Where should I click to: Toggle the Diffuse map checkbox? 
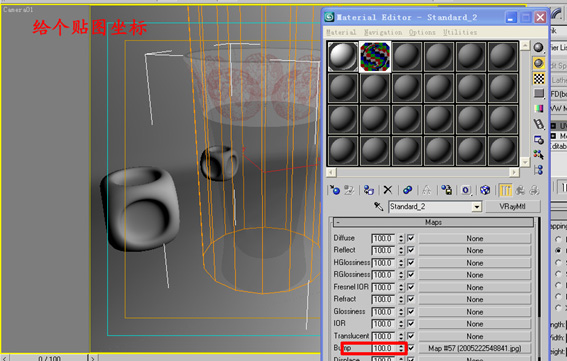411,238
